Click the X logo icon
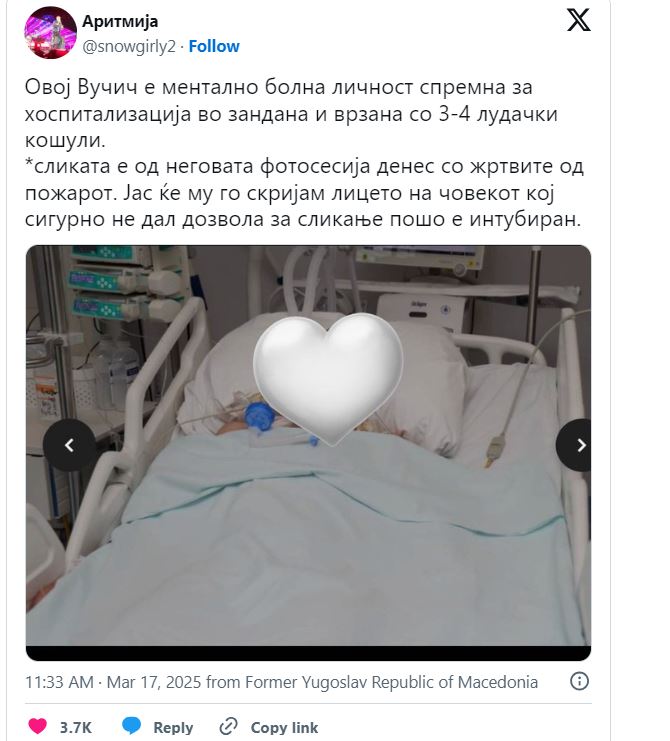Screen dimensions: 670x741 (x=579, y=20)
